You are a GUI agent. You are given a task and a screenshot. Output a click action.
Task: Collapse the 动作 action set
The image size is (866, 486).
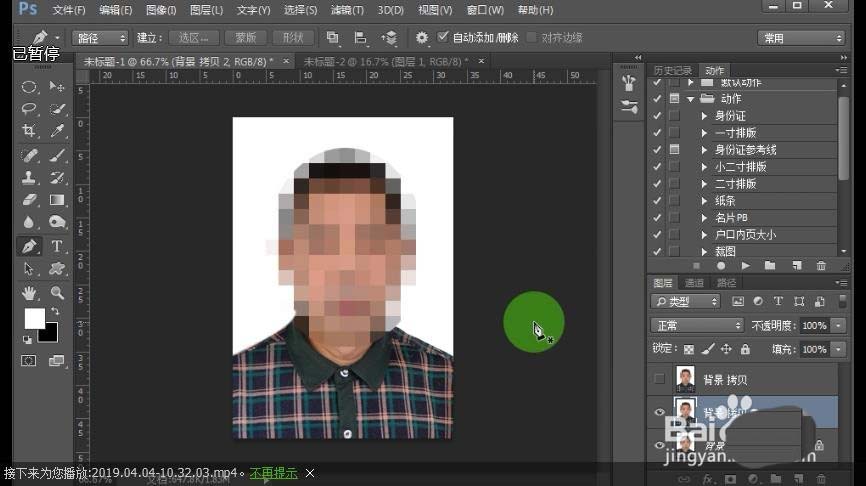point(690,99)
